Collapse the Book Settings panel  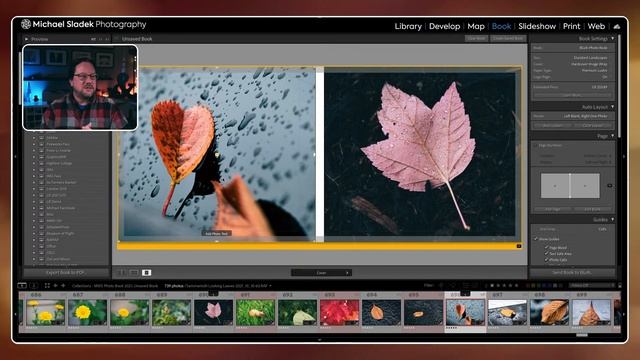click(x=612, y=38)
